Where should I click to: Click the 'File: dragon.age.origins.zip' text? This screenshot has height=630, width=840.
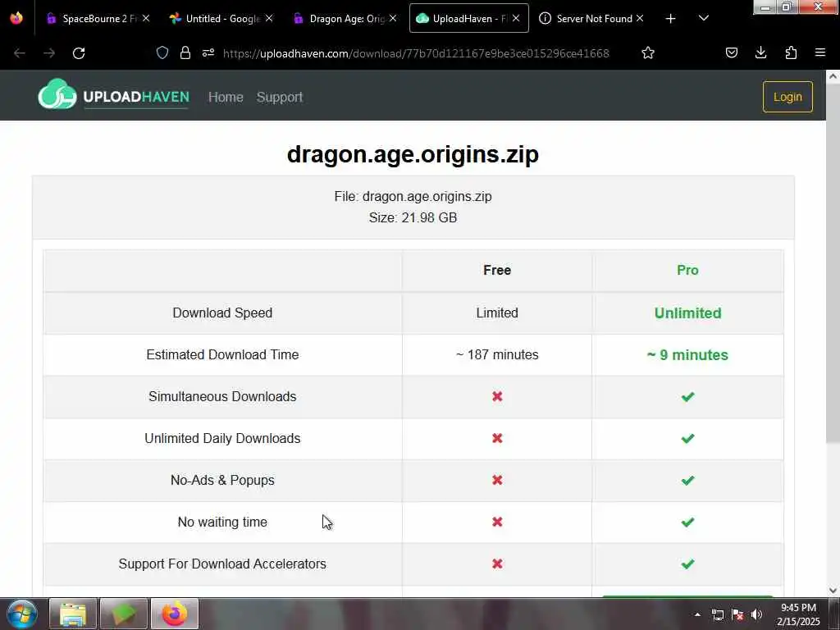(x=413, y=197)
